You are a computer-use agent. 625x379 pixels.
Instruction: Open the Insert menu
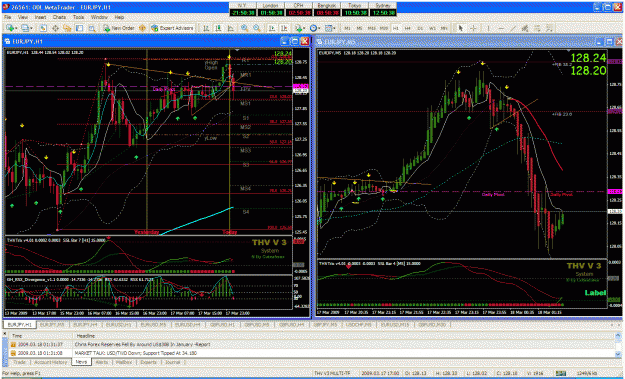click(x=40, y=18)
